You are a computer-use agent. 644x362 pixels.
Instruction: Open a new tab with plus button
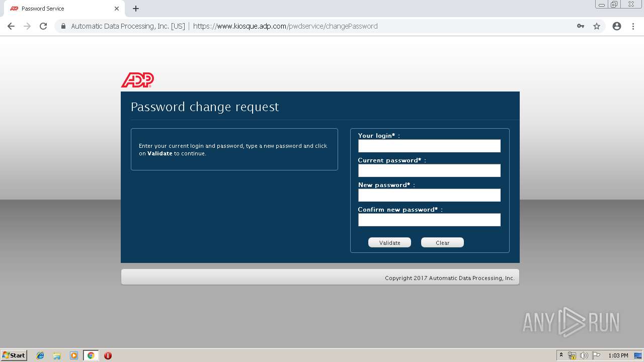136,9
